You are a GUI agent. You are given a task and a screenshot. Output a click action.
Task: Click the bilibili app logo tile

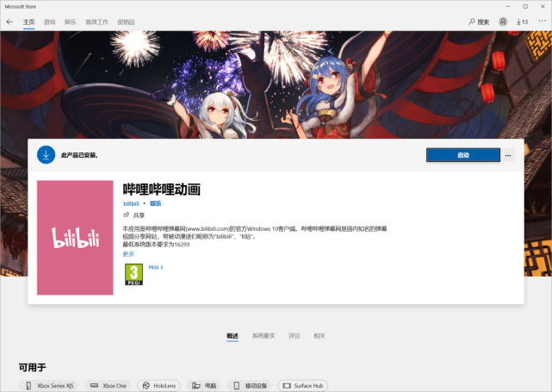point(75,238)
